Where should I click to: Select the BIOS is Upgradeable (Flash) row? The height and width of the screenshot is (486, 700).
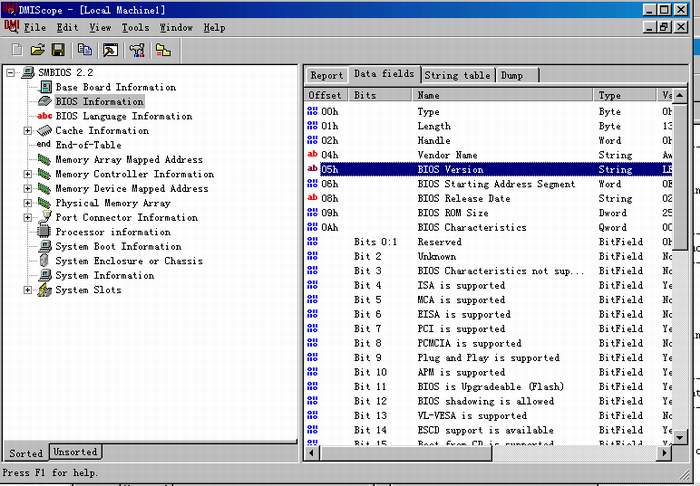(x=489, y=386)
